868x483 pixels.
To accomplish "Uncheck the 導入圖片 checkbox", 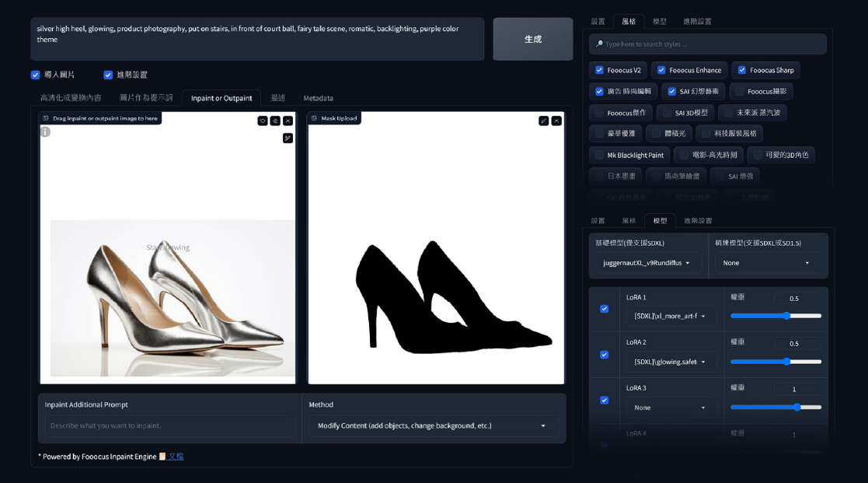I will pos(36,75).
